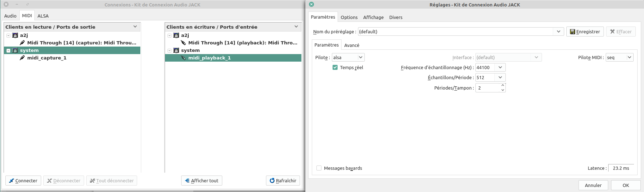Click the Effacer preset button
The height and width of the screenshot is (192, 644).
click(621, 32)
